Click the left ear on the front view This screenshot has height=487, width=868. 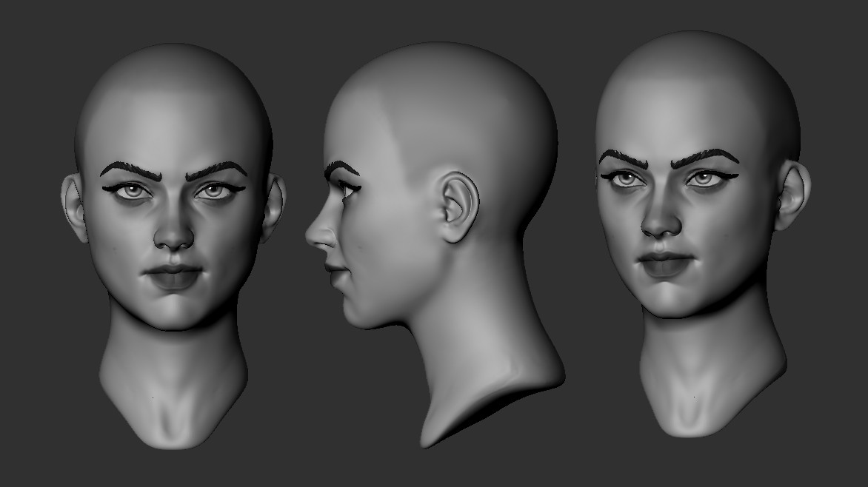[x=73, y=204]
